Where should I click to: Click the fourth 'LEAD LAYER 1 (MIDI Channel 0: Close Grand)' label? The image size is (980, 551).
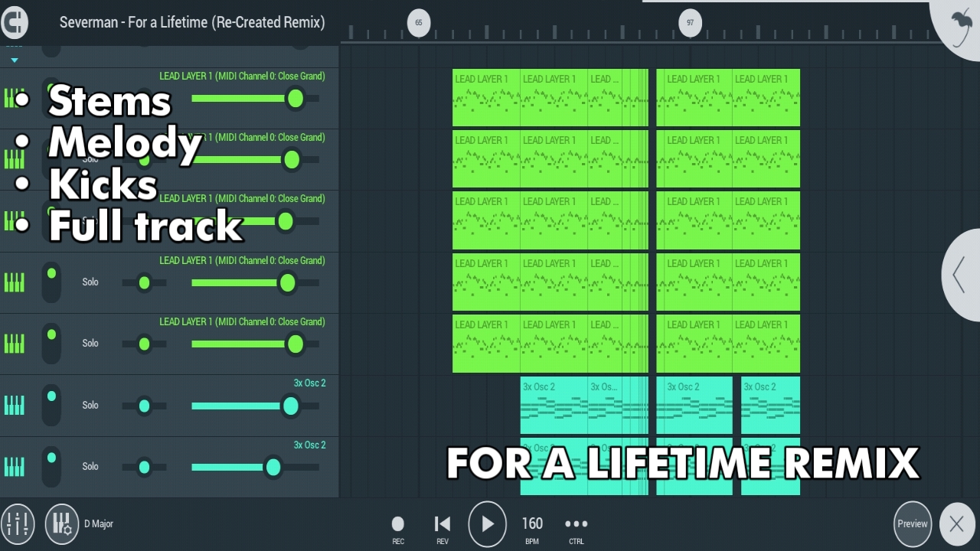click(242, 260)
